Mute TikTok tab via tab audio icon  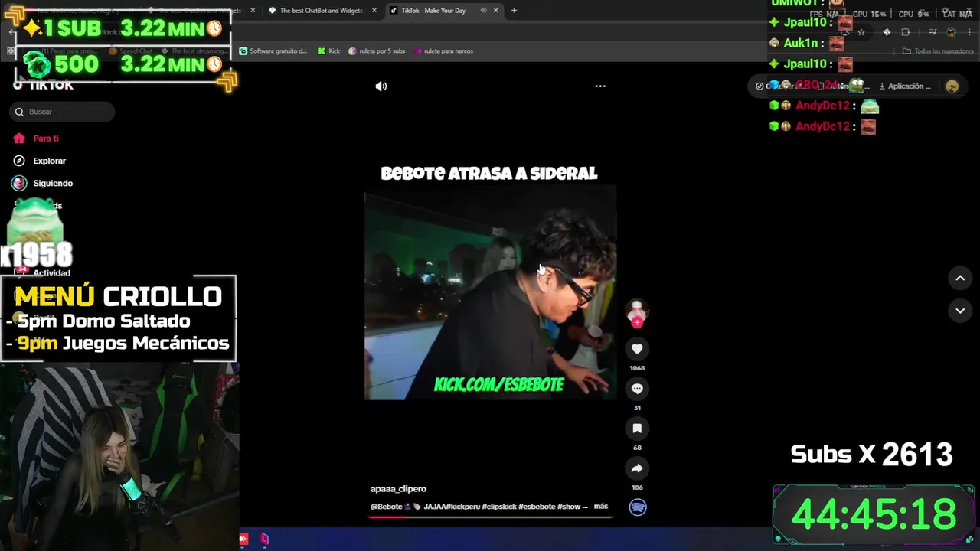tap(483, 11)
